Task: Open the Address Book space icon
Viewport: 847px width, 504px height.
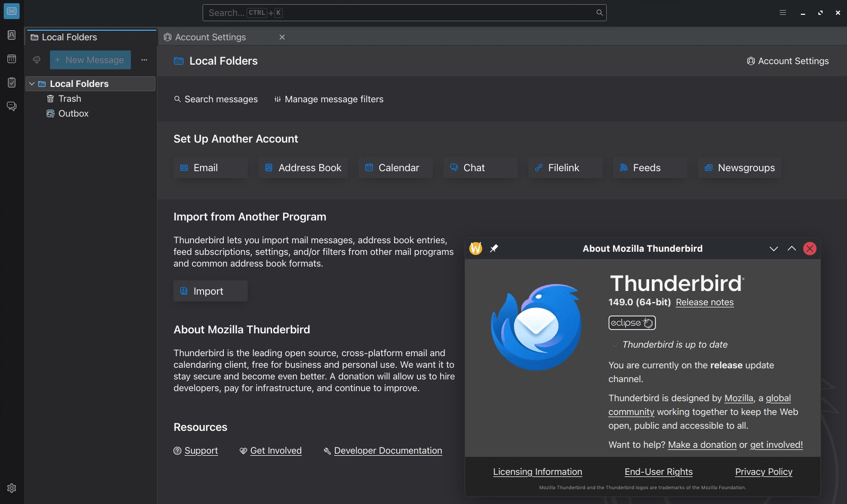Action: (12, 35)
